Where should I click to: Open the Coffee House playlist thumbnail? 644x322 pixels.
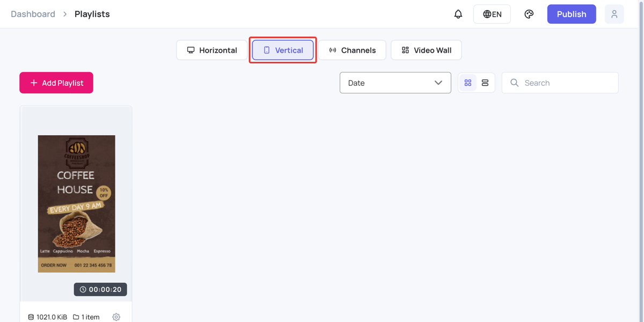tap(76, 204)
